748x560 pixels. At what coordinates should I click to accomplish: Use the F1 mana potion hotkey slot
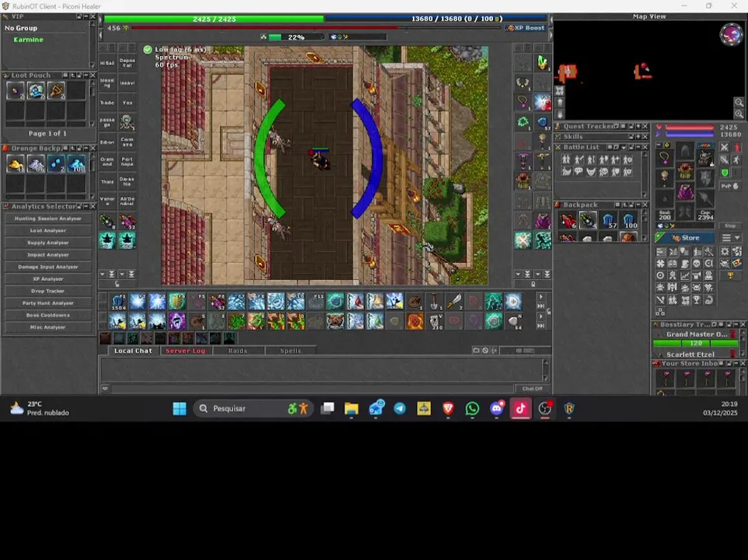click(x=118, y=302)
